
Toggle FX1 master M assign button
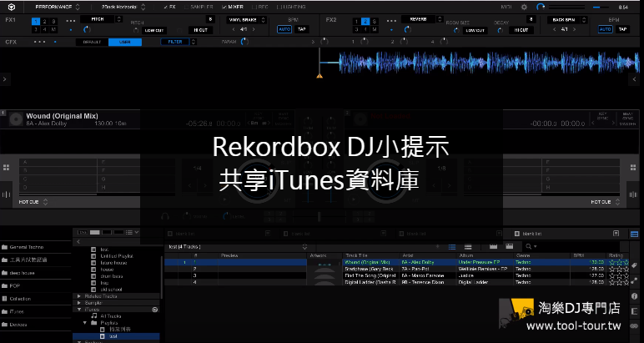point(53,29)
